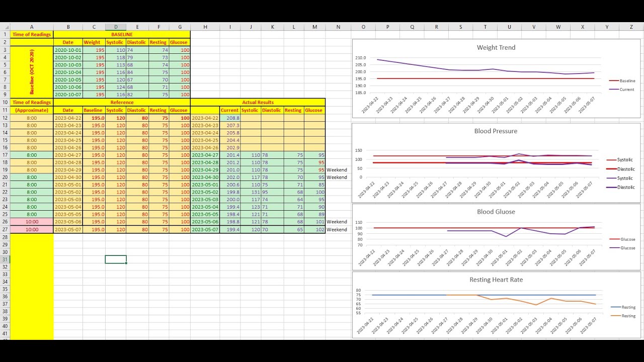Viewport: 644px width, 362px height.
Task: Click the 'Baseline' column header in Reference
Action: [x=93, y=110]
